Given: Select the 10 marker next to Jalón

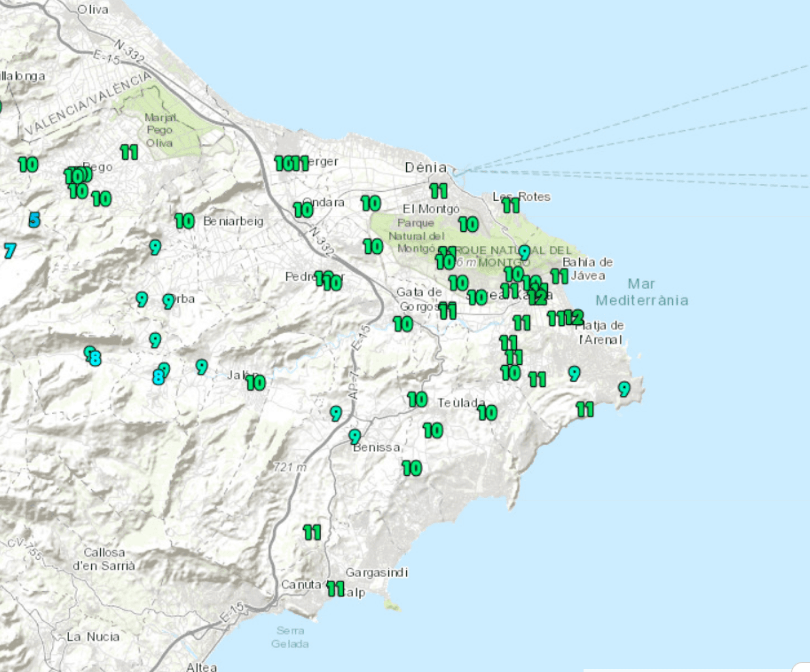Looking at the screenshot, I should [x=256, y=383].
